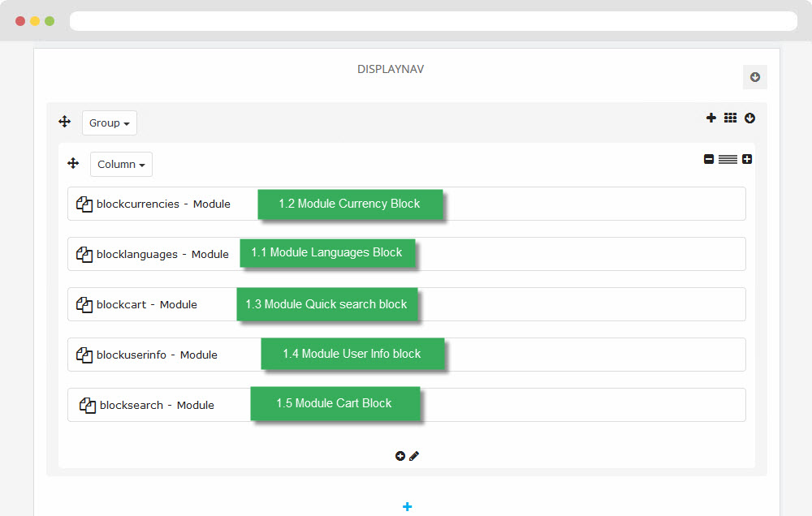Increase column width with plus icon

point(747,159)
